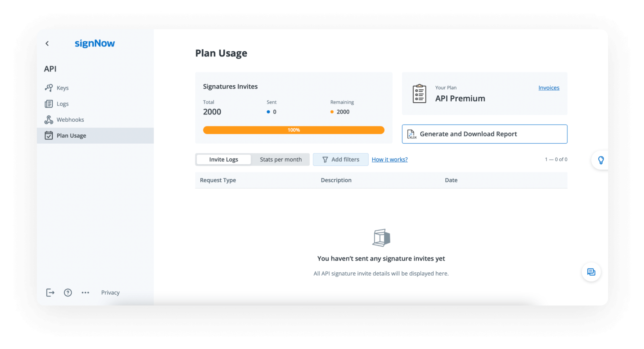The width and height of the screenshot is (644, 349).
Task: Click the How it works? link
Action: (390, 159)
